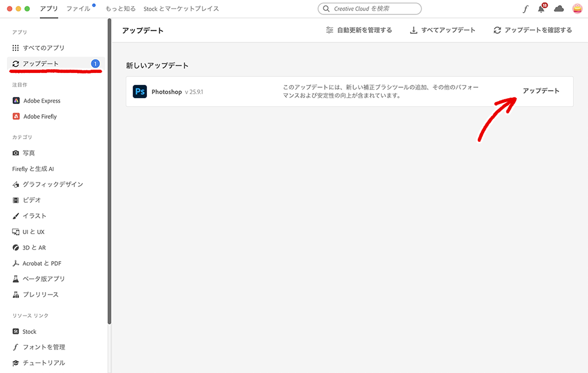Select Firefly と生成 AI category
This screenshot has height=373, width=588.
pos(33,169)
